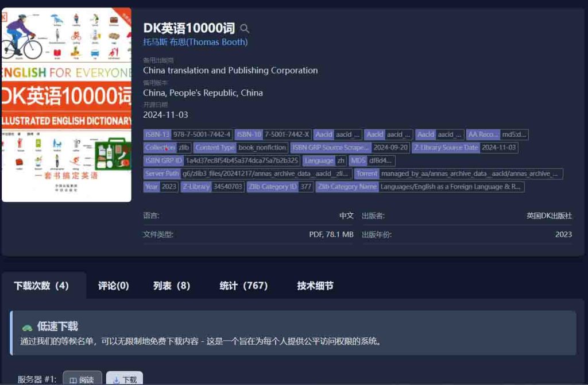The width and height of the screenshot is (588, 385).
Task: Show the 技术细节 tab
Action: (315, 286)
